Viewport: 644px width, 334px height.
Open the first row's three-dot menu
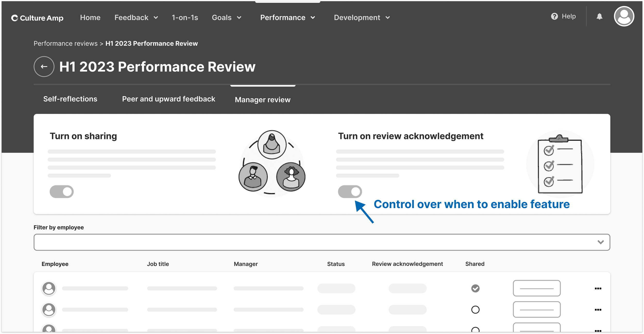tap(598, 288)
